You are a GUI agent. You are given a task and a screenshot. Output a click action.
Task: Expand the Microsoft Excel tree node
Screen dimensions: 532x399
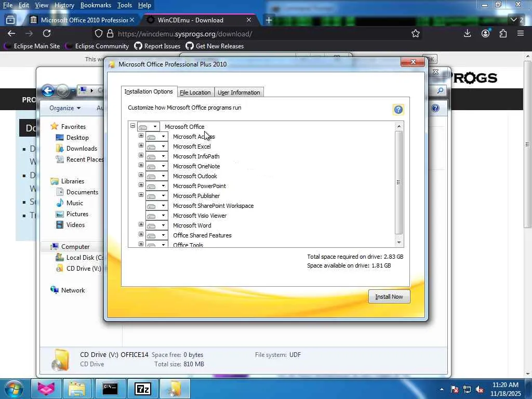(x=141, y=145)
